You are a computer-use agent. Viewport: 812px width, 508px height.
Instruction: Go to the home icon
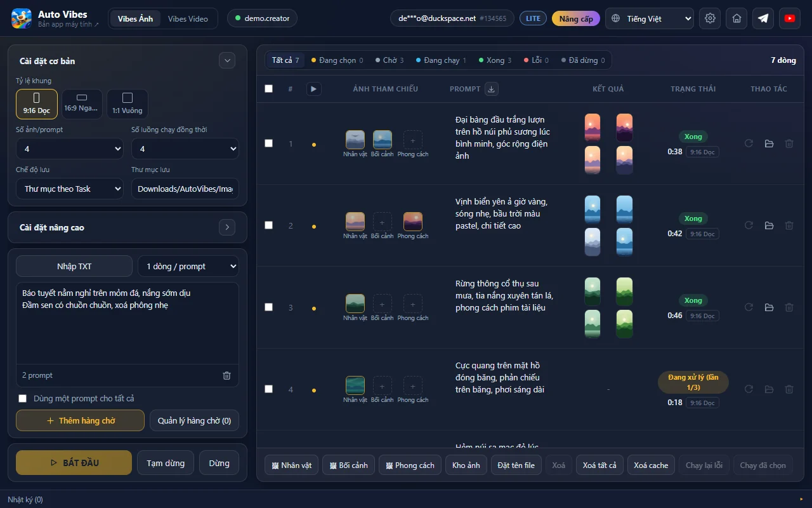[737, 18]
